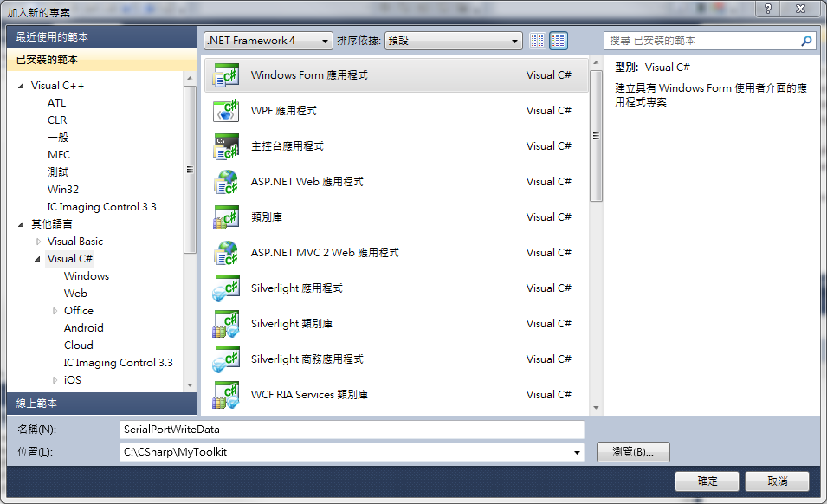Click the Silverlight 商務應用程式 template icon

pos(226,359)
